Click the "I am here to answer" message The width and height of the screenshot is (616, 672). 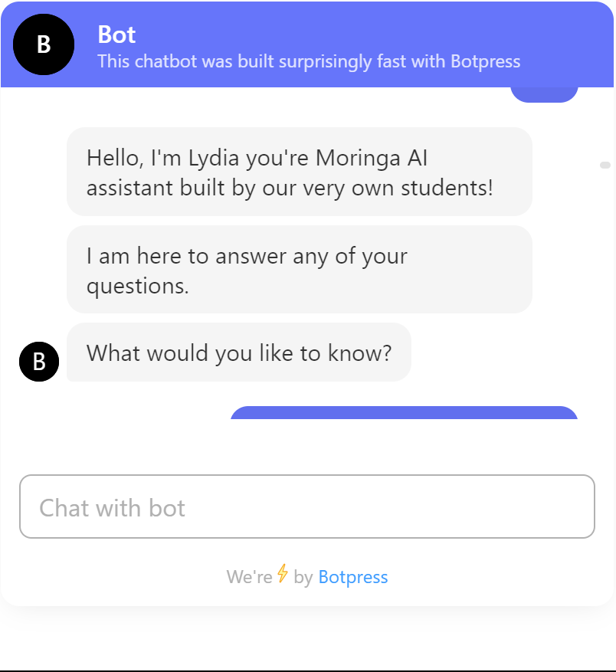click(299, 269)
